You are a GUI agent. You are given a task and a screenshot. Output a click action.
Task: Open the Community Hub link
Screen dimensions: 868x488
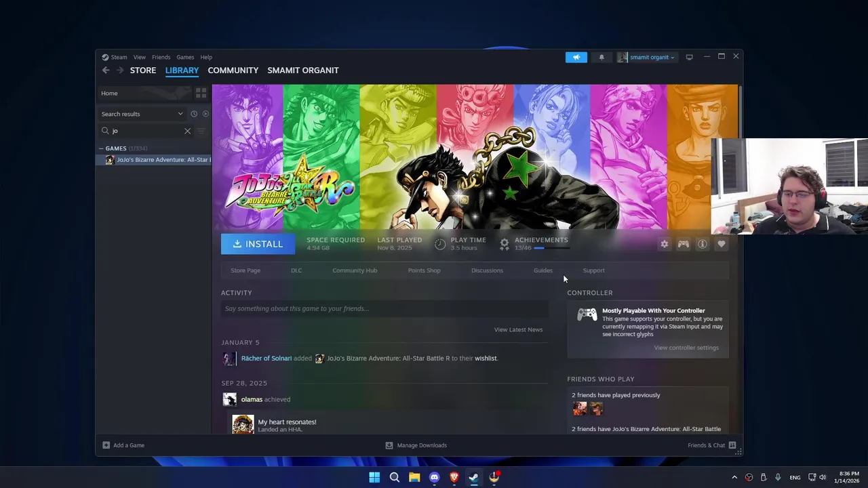click(x=355, y=270)
